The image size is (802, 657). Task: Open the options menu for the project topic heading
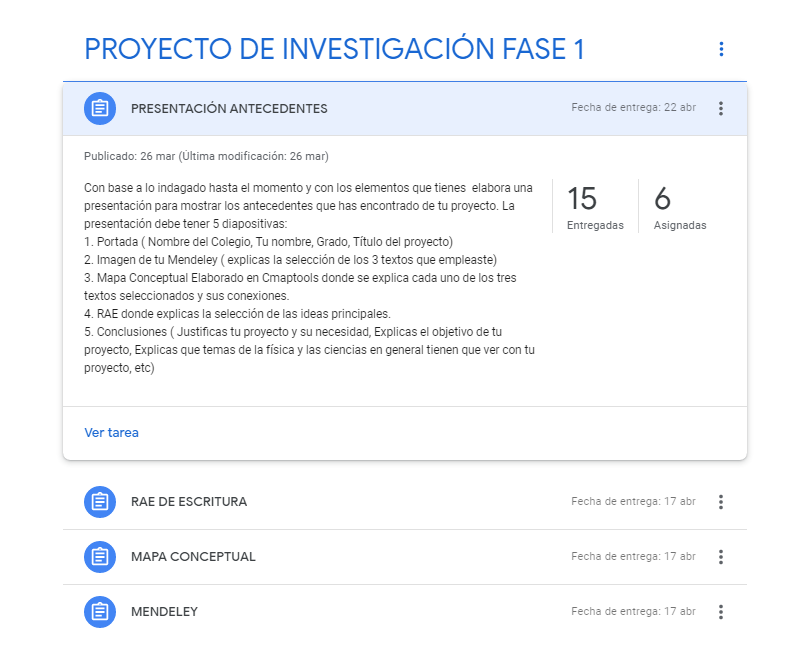tap(721, 49)
